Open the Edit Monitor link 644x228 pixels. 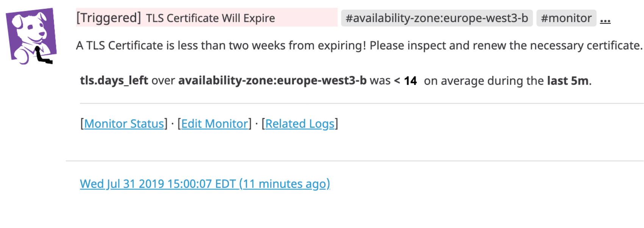pyautogui.click(x=214, y=123)
